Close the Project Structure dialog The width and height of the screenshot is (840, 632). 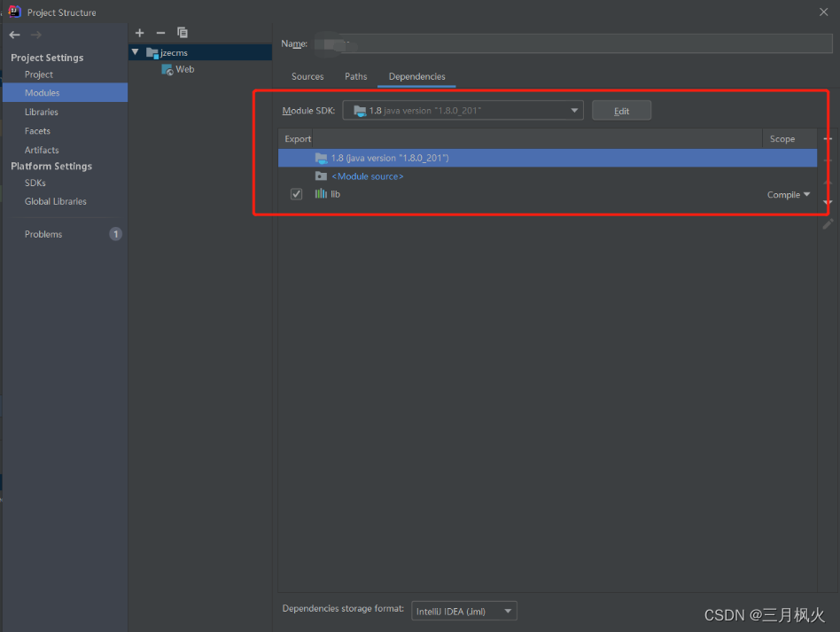click(x=823, y=12)
